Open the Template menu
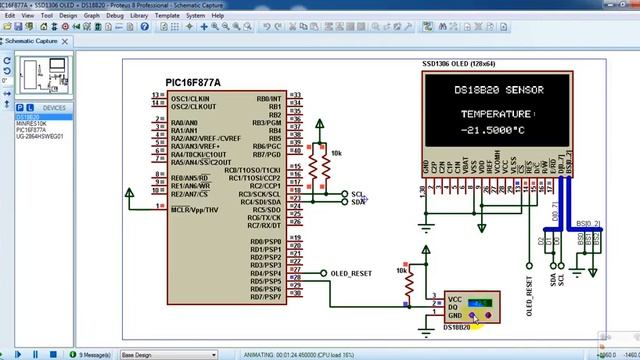The height and width of the screenshot is (360, 640). tap(167, 16)
